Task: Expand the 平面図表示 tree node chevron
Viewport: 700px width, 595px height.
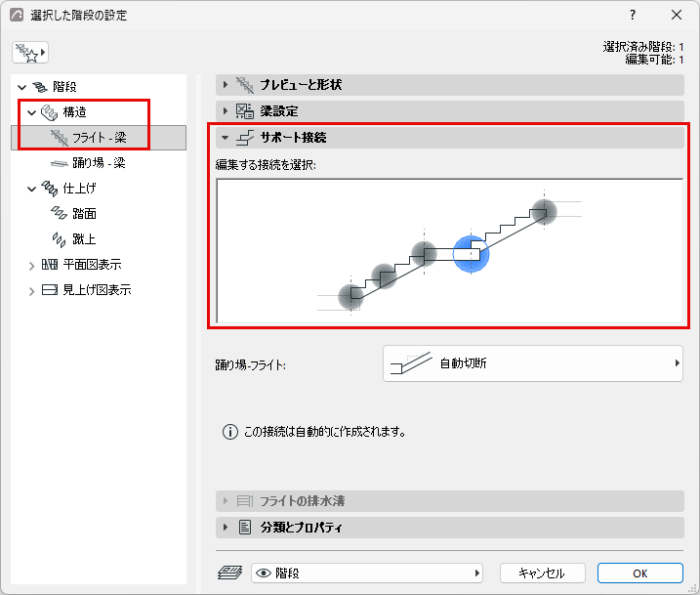Action: click(31, 266)
